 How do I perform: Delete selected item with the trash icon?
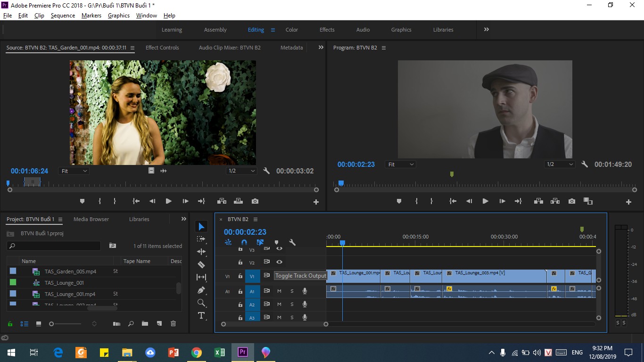[173, 324]
